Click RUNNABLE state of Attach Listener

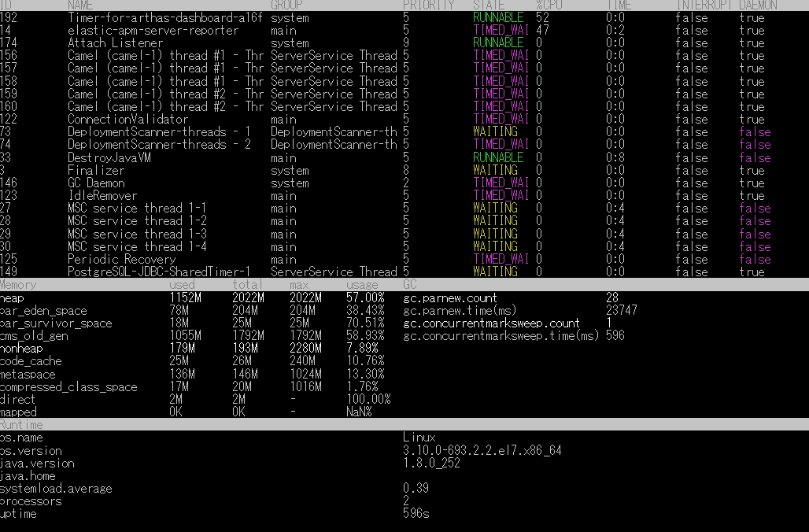coord(498,42)
